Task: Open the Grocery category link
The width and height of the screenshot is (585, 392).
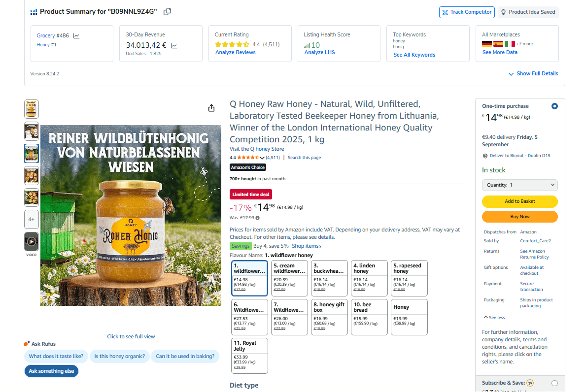Action: pos(46,36)
